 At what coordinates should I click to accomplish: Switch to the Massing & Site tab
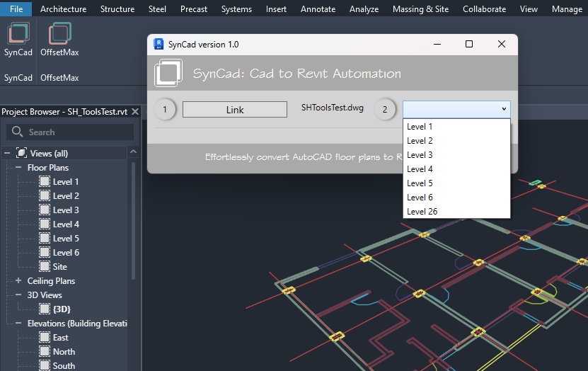click(x=420, y=8)
